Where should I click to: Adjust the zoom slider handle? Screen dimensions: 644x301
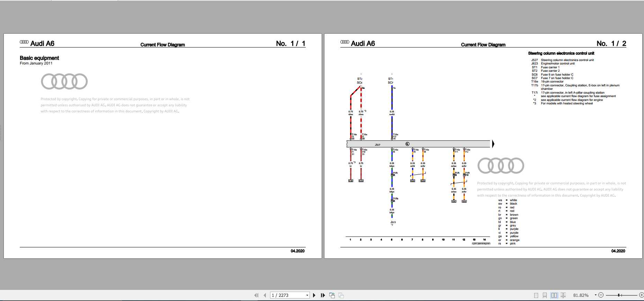tap(619, 295)
